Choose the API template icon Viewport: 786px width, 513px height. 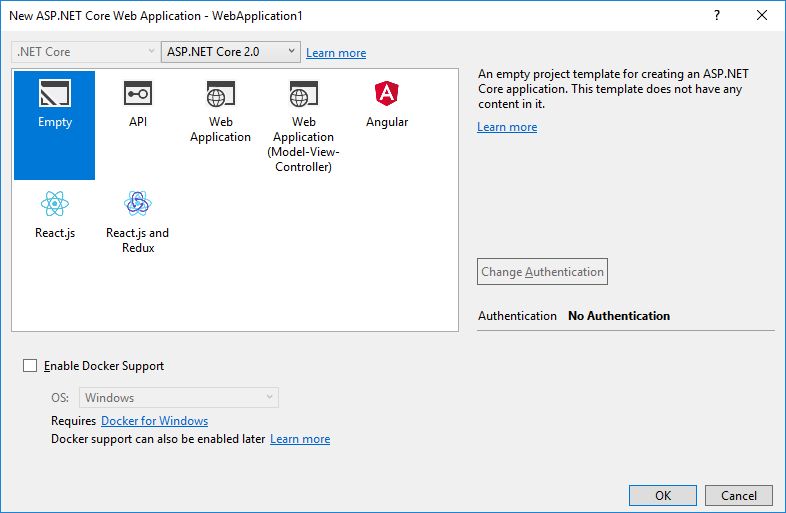pyautogui.click(x=138, y=93)
